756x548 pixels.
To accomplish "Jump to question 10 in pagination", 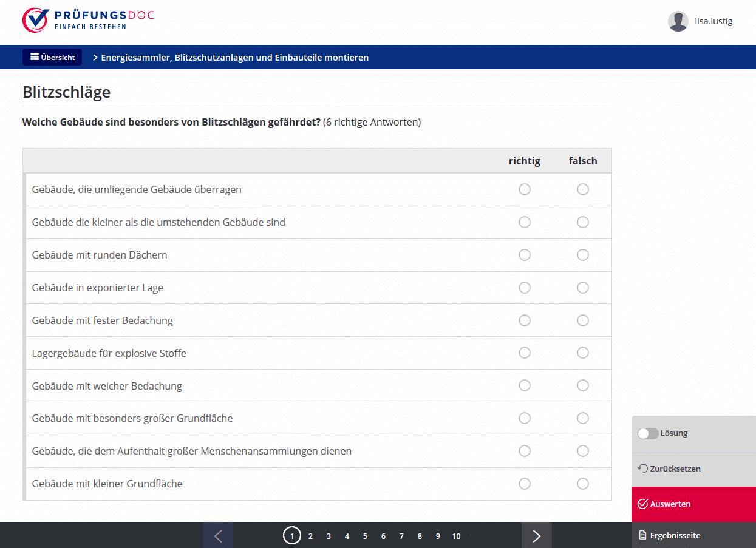I will (x=456, y=536).
